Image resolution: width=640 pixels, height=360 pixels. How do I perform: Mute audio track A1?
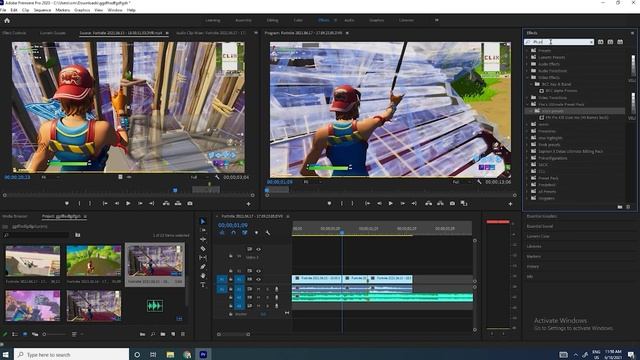point(258,289)
